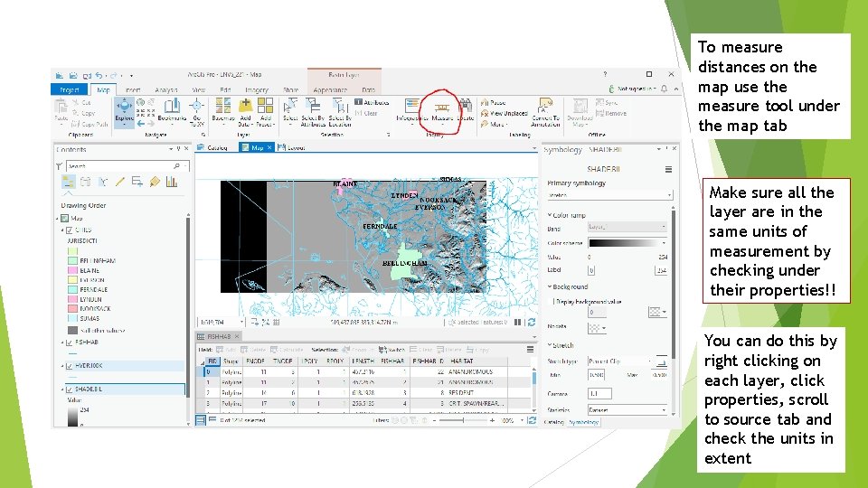Click Convert To Annotation
The width and height of the screenshot is (868, 488).
point(545,112)
